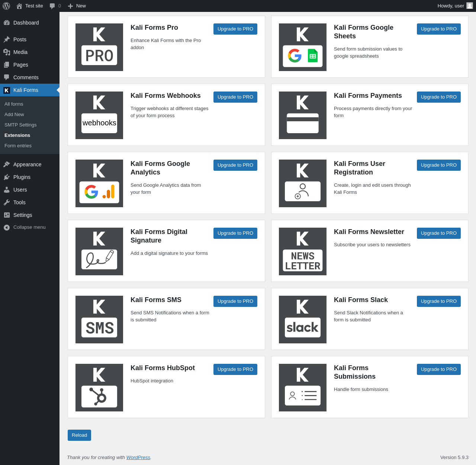Upgrade to PRO for User Registration
Screen dimensions: 476x465
coord(439,165)
